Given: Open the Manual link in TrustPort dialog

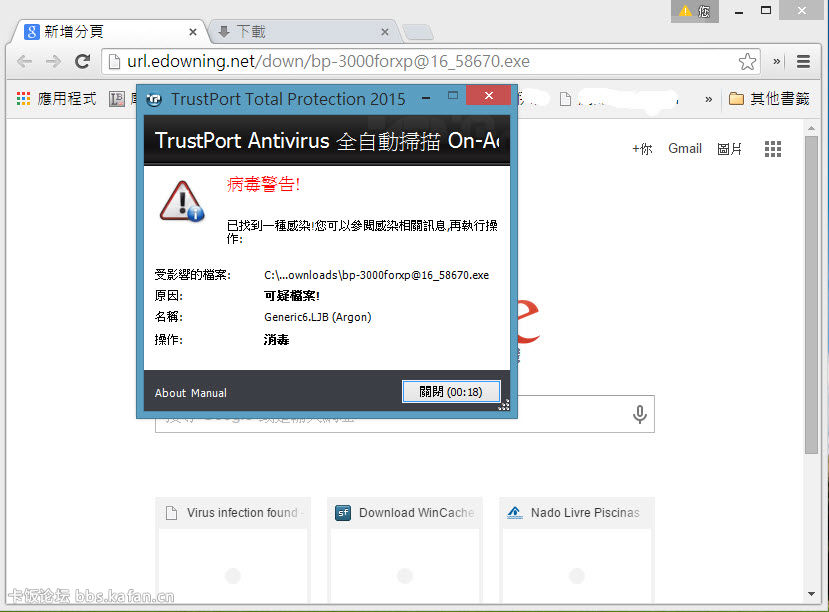Looking at the screenshot, I should 209,393.
